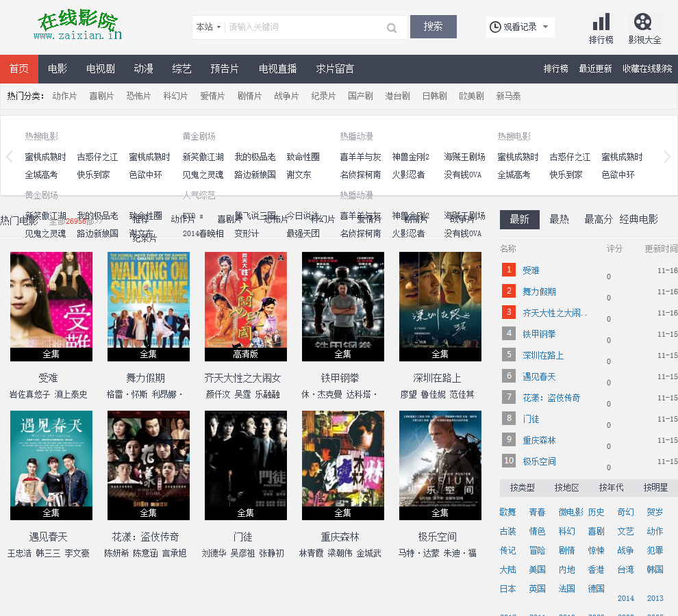Select the 韩国 region tag

tap(655, 569)
